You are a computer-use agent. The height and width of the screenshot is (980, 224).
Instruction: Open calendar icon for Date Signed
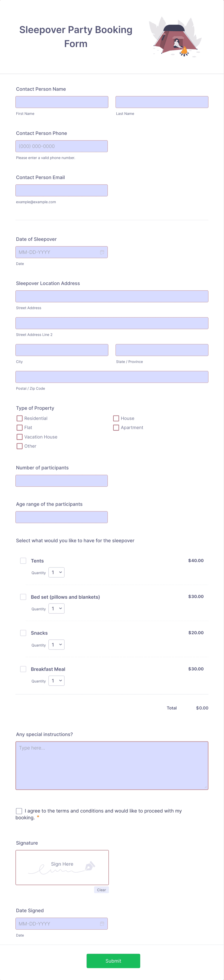[x=102, y=923]
